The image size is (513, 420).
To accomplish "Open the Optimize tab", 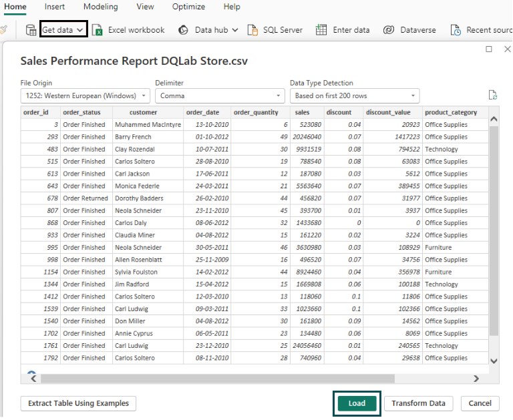I will (188, 7).
